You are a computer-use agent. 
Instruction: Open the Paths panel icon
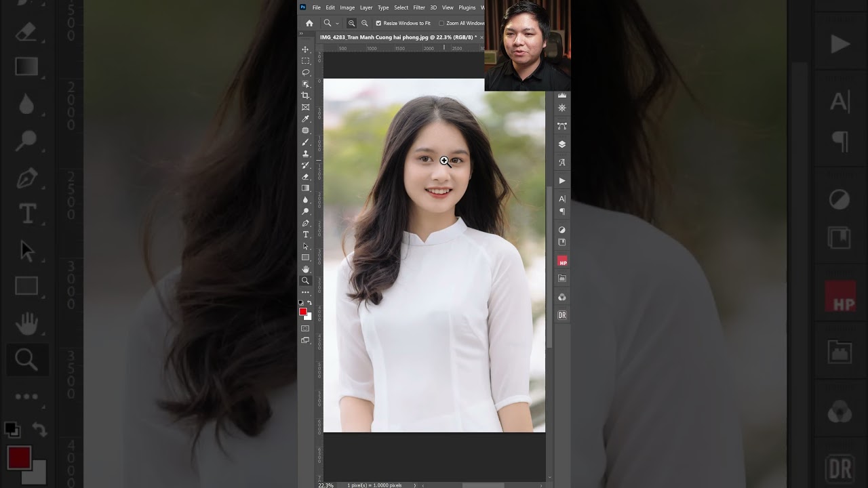(562, 126)
